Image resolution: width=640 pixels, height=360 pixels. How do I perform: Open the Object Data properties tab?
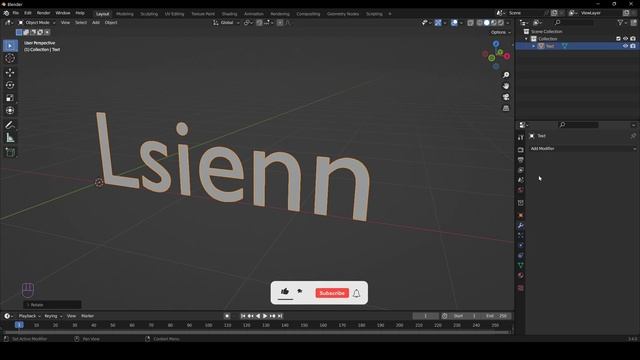(x=520, y=265)
